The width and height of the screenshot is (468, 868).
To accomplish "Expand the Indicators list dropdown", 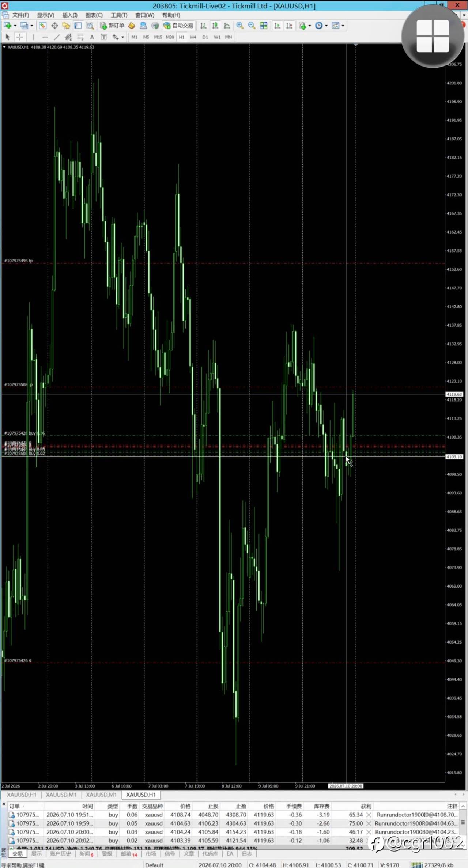I will (310, 26).
